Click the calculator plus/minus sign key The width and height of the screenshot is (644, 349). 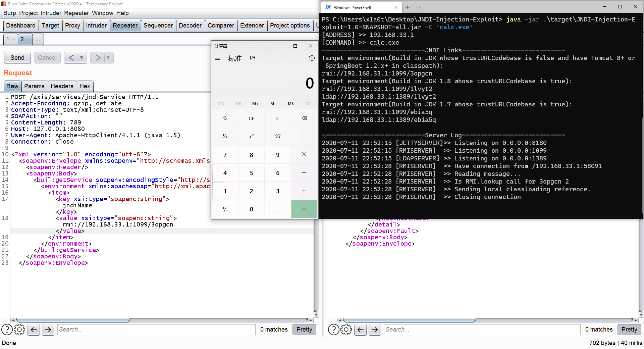[225, 209]
